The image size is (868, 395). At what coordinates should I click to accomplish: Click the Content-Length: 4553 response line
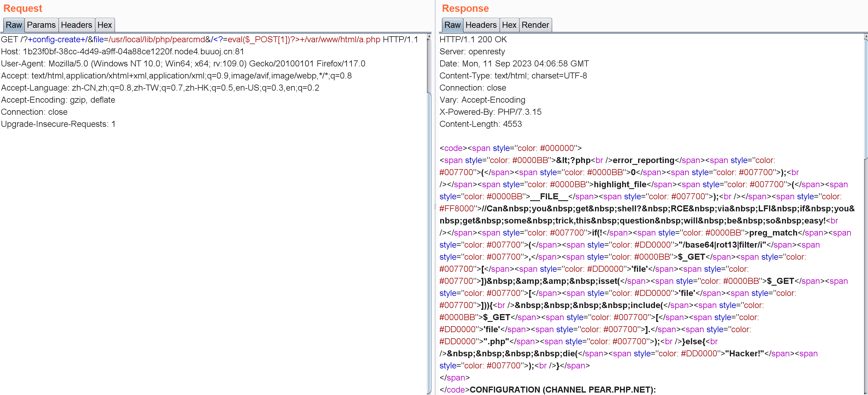click(480, 124)
